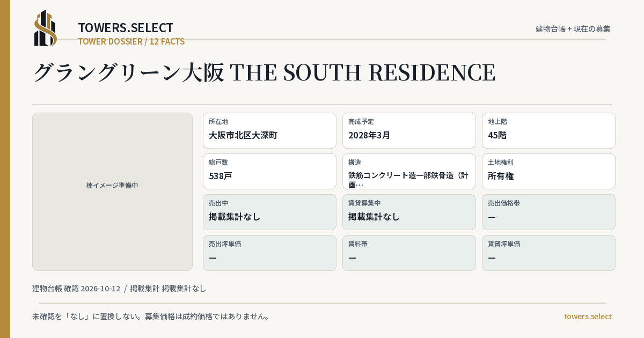Select the 売出坪単価 card
The height and width of the screenshot is (338, 644).
coord(269,253)
